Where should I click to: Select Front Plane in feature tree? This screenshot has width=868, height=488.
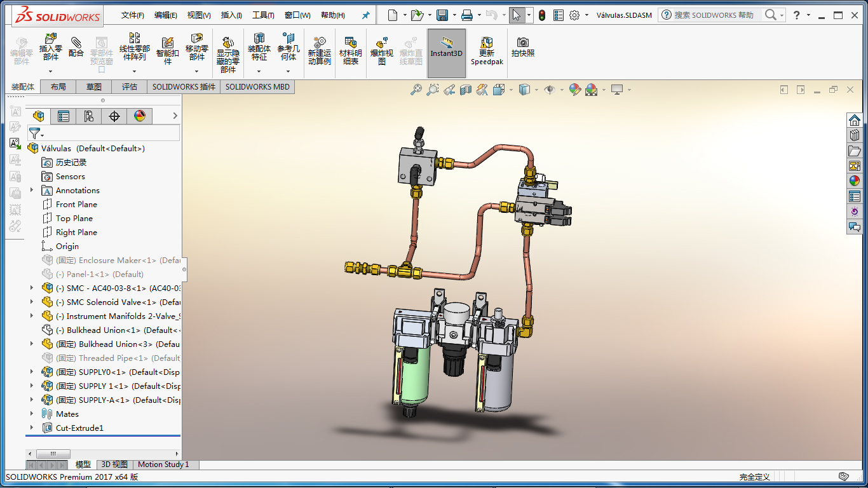pyautogui.click(x=76, y=204)
